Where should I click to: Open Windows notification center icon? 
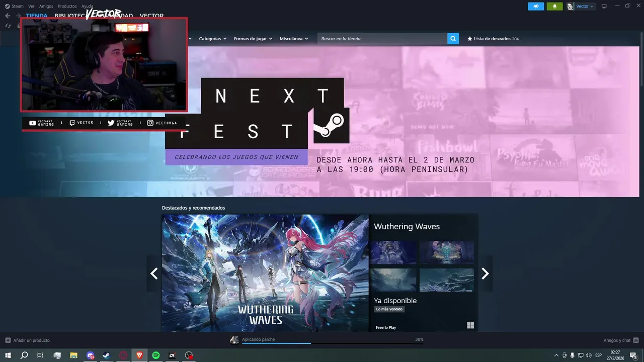tap(634, 355)
